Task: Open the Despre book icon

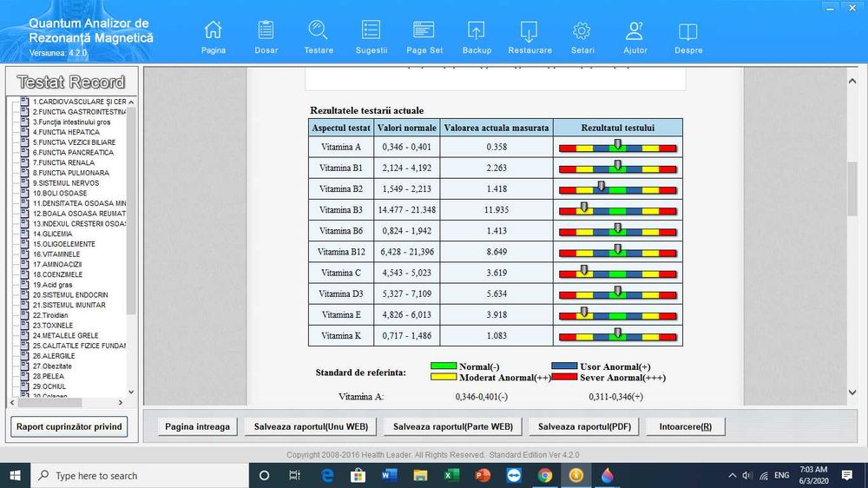Action: point(688,31)
